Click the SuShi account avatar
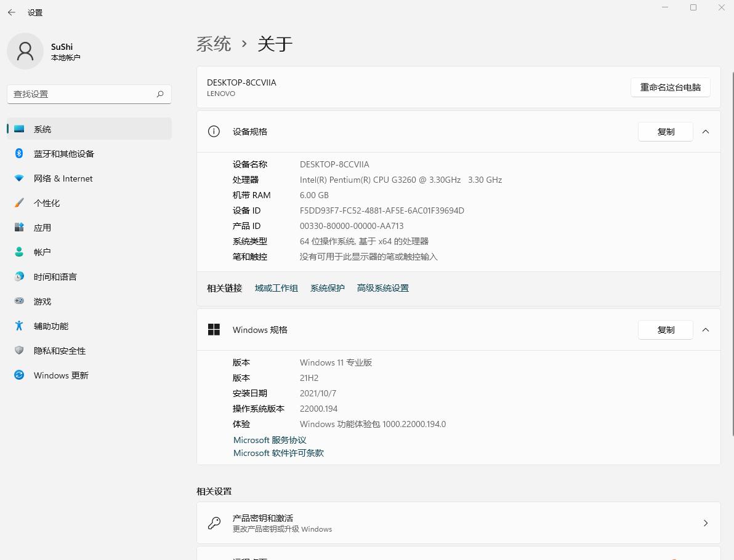 (x=25, y=51)
